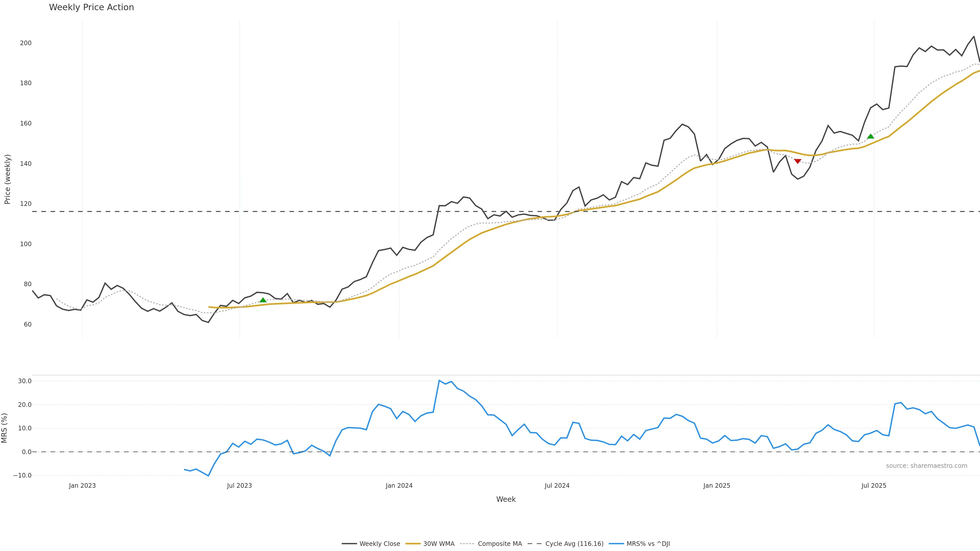Toggle the Weekly Close legend label
980x551 pixels.
[380, 544]
